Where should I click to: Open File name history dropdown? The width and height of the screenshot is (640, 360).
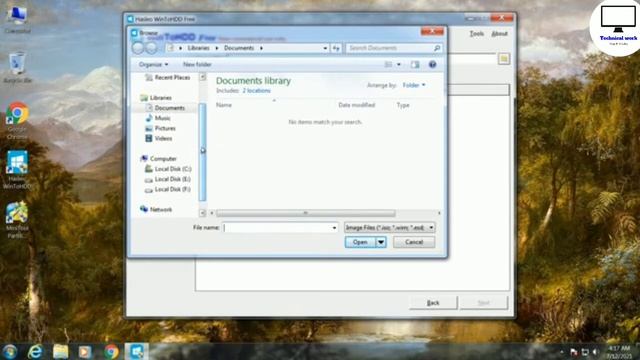pyautogui.click(x=334, y=228)
